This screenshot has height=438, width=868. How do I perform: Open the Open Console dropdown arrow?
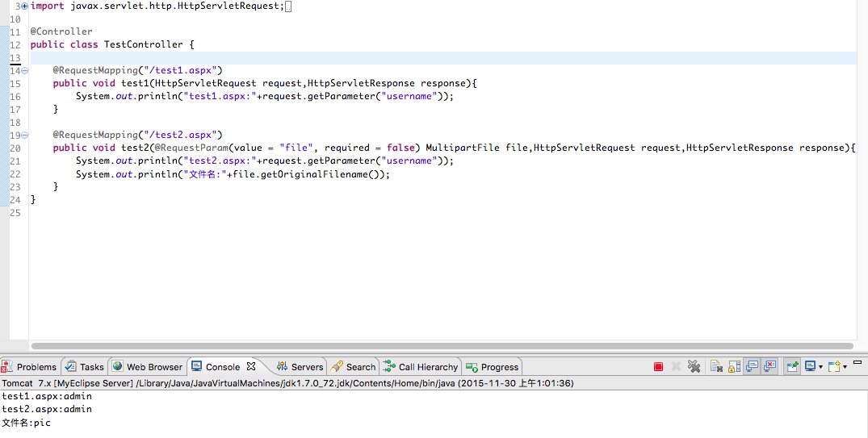[845, 367]
